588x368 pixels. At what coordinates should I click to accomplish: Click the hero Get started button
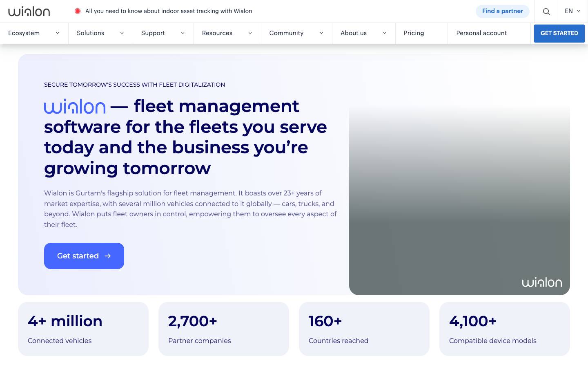84,256
